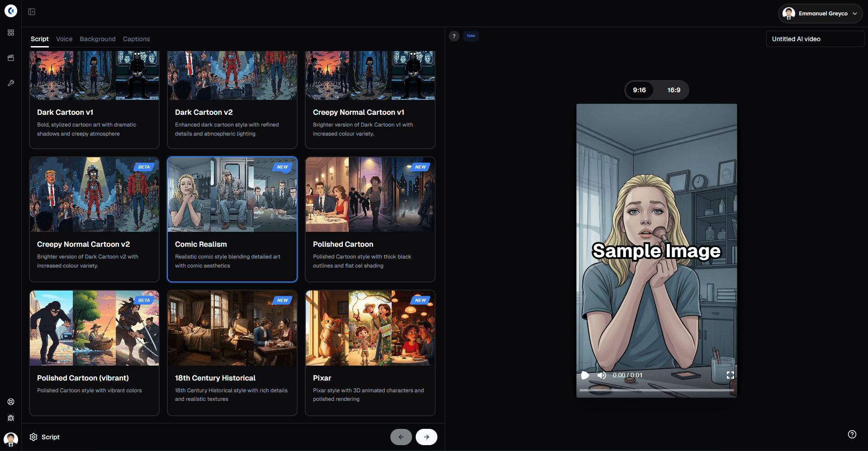This screenshot has width=868, height=451.
Task: Open Script settings via the gear icon
Action: 33,437
